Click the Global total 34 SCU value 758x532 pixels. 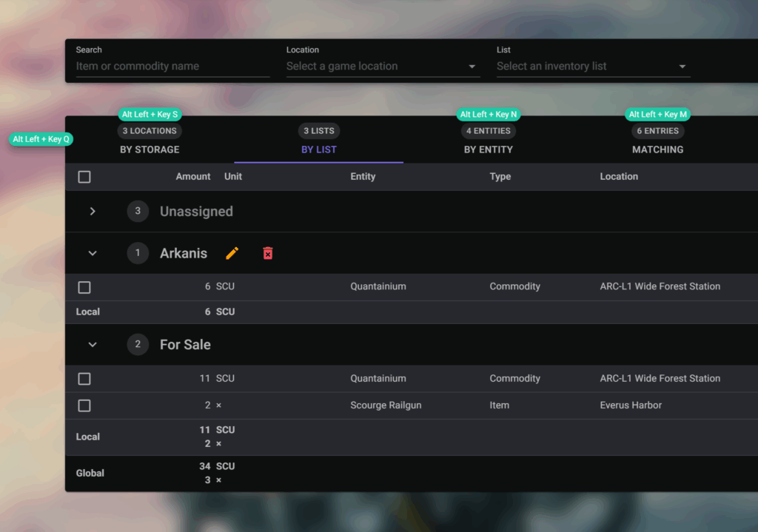click(217, 466)
